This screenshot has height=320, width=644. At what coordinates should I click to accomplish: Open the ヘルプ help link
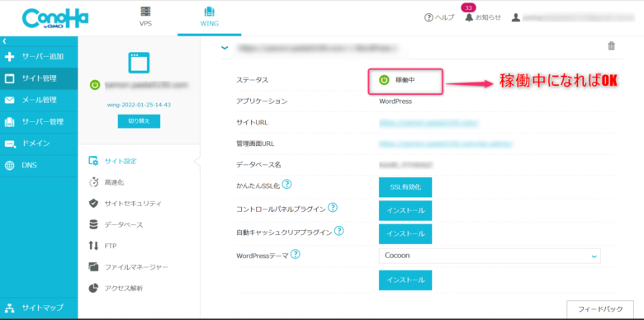[x=439, y=17]
